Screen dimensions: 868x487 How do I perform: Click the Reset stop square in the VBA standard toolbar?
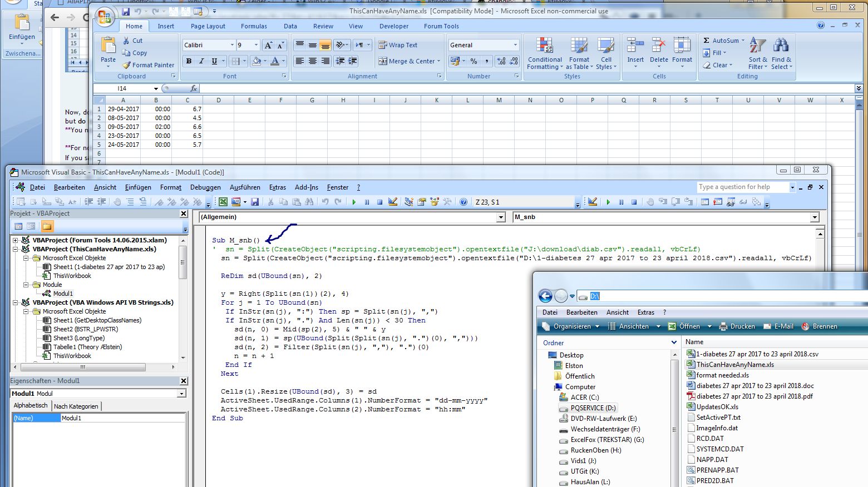point(379,202)
